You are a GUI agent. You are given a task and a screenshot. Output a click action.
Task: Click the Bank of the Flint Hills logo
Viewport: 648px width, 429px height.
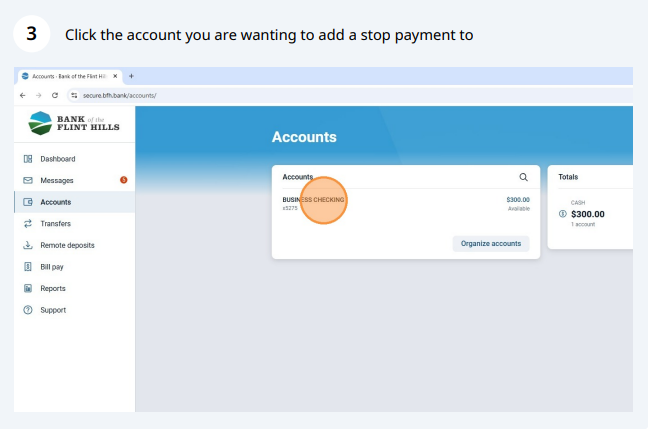pos(74,123)
